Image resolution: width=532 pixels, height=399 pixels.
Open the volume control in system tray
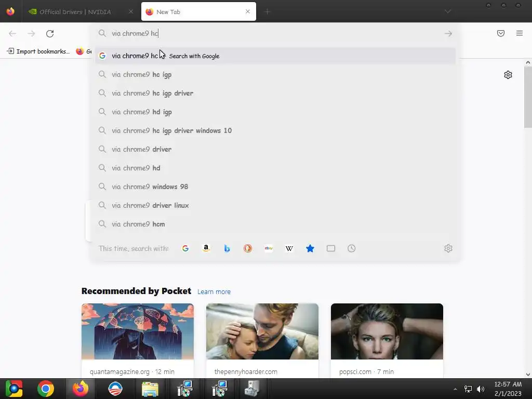click(x=481, y=389)
